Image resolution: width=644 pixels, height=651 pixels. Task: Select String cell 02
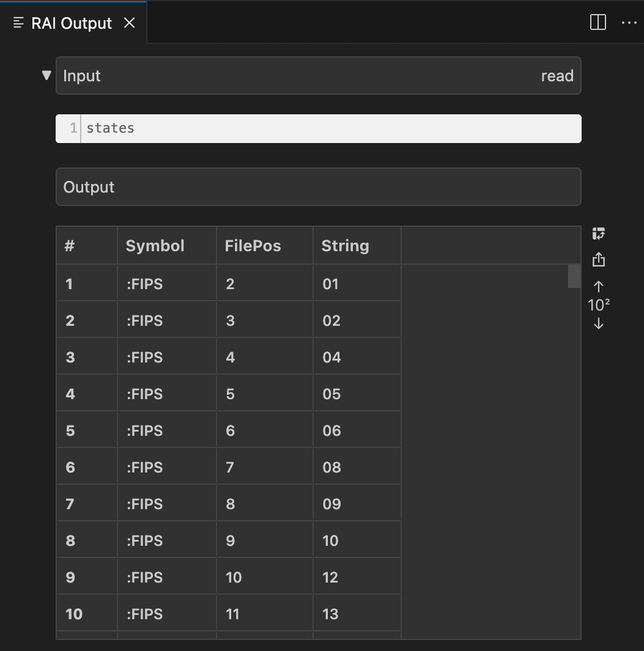point(357,320)
